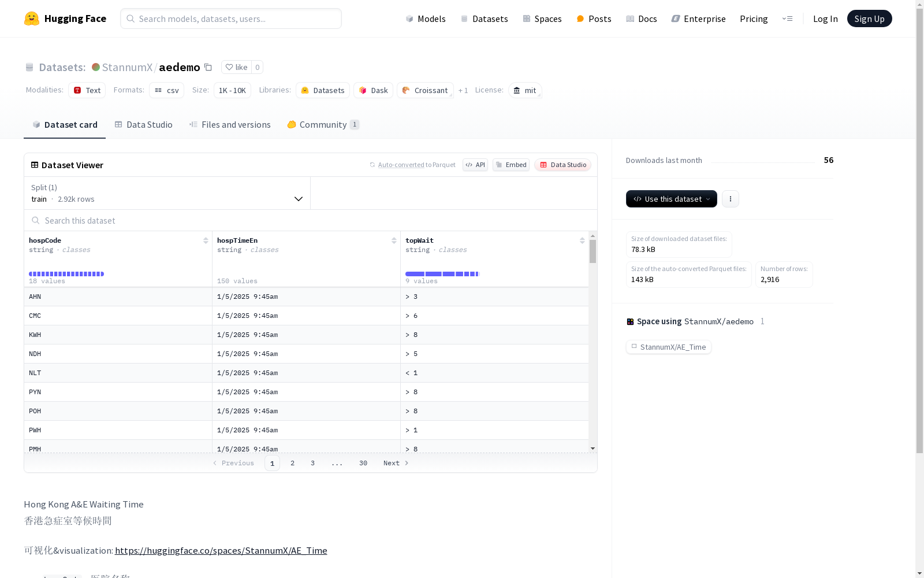Click the Sign Up button
This screenshot has height=578, width=924.
pos(870,18)
